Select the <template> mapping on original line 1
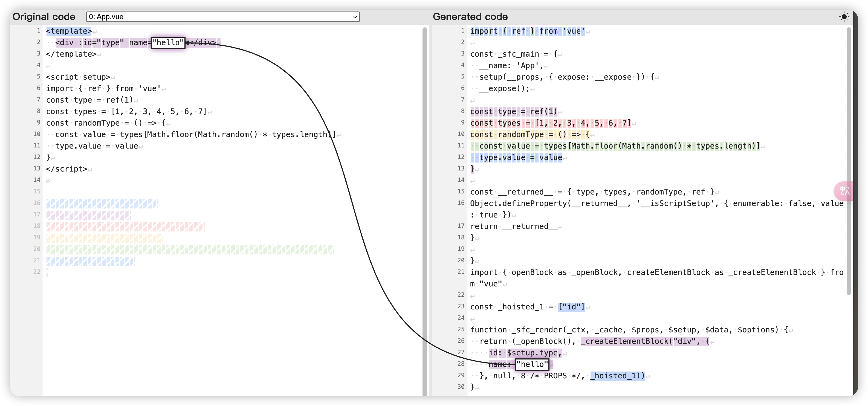Image resolution: width=868 pixels, height=406 pixels. 69,31
